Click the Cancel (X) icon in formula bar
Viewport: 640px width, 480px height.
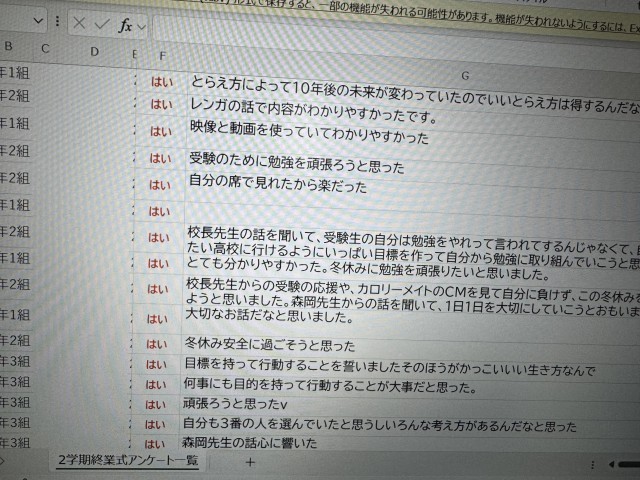[80, 22]
